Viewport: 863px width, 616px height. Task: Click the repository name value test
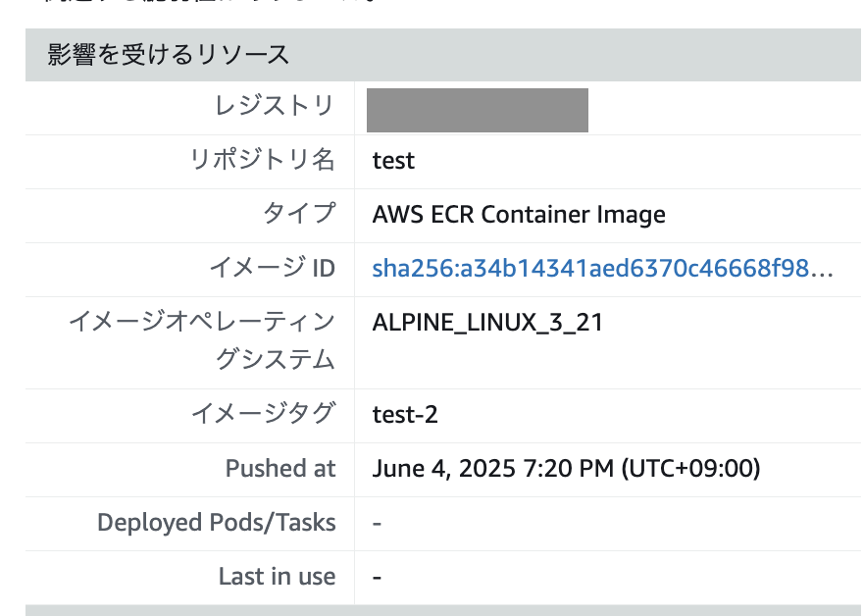tap(393, 161)
